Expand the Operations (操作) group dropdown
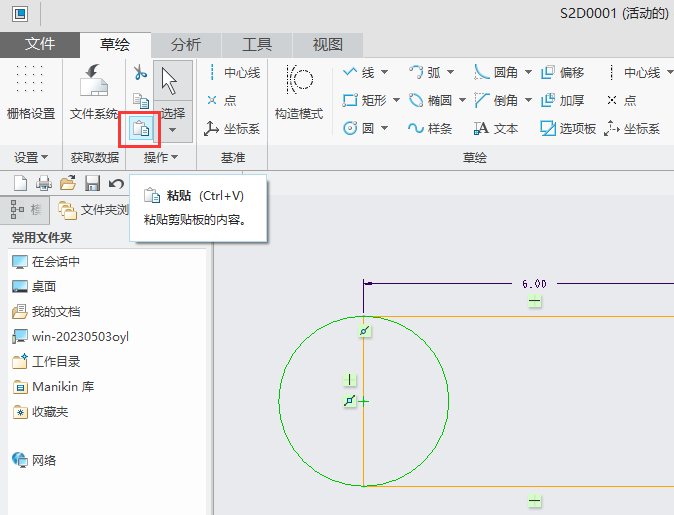Screen dimensions: 674x515 (x=161, y=158)
